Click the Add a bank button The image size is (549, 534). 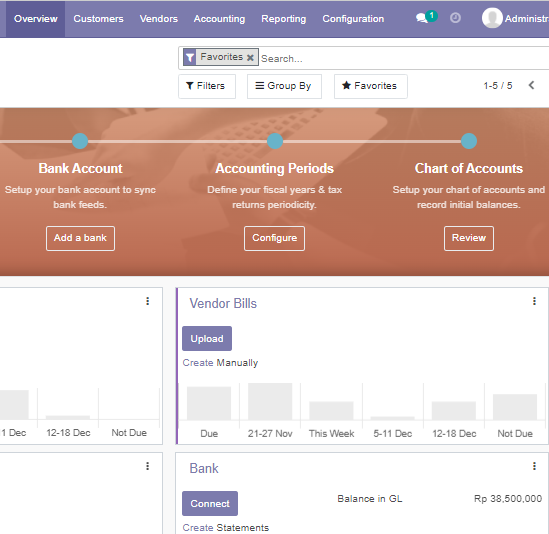point(80,238)
